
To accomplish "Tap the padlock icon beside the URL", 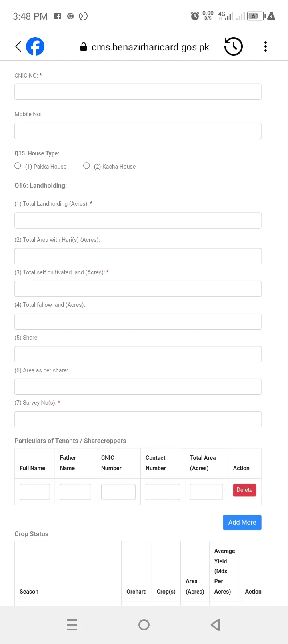I will 84,47.
